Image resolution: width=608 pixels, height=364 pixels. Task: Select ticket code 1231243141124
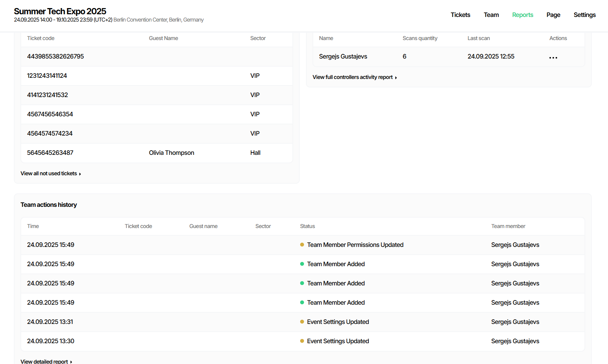point(47,75)
